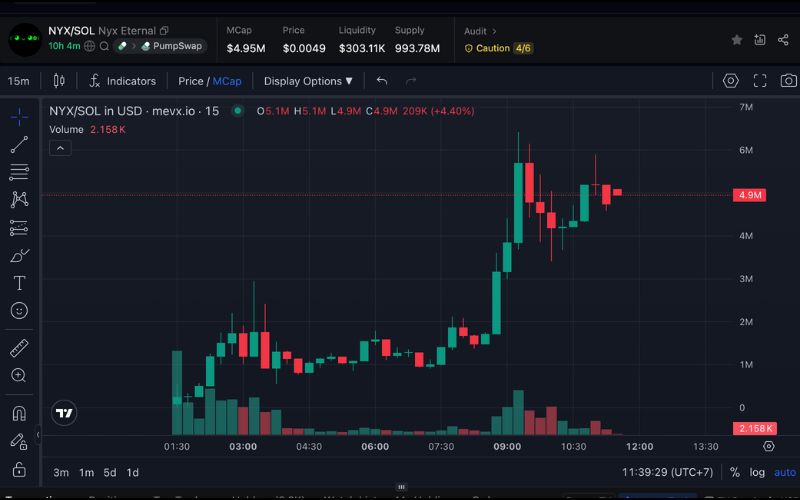Image resolution: width=800 pixels, height=500 pixels.
Task: Open the forecasting position tool
Action: point(19,228)
